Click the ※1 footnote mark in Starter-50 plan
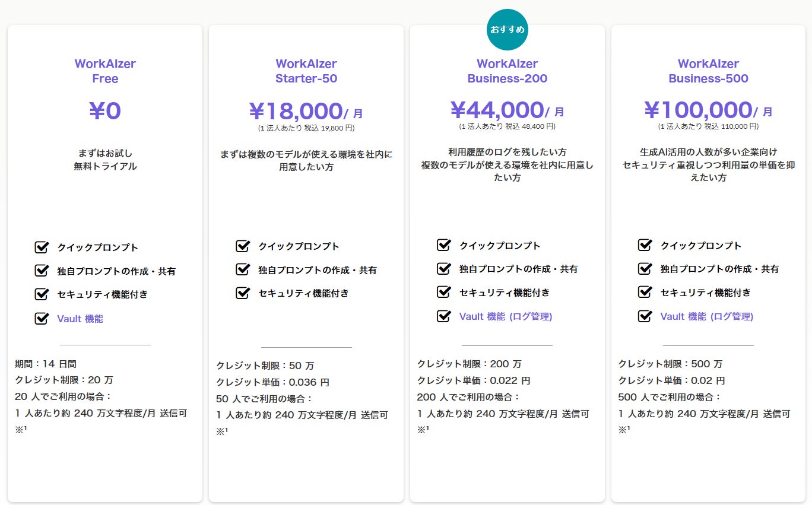812x505 pixels. click(x=222, y=431)
